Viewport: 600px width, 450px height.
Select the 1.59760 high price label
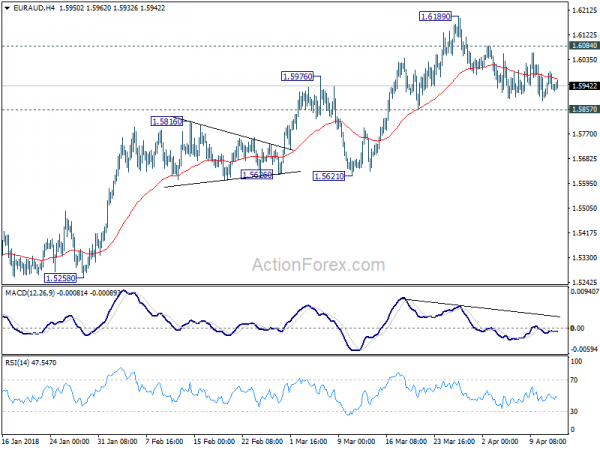tap(297, 77)
